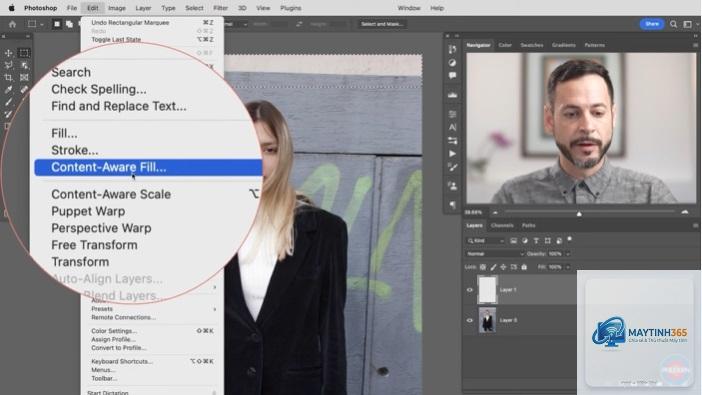Open the Paragraph panel icon
This screenshot has height=395, width=702.
coord(452,205)
